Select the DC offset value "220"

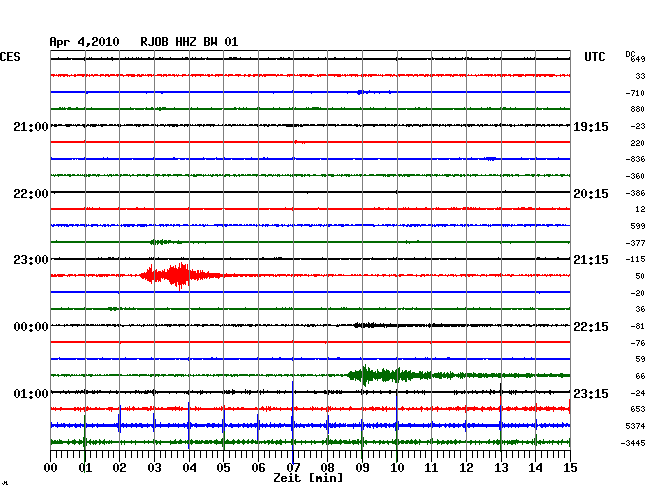coord(638,143)
